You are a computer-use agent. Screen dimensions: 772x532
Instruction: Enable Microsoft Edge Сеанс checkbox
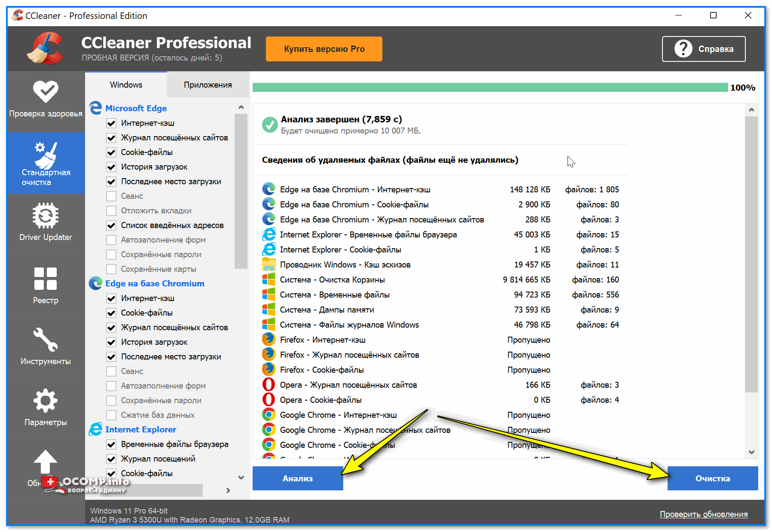click(111, 196)
